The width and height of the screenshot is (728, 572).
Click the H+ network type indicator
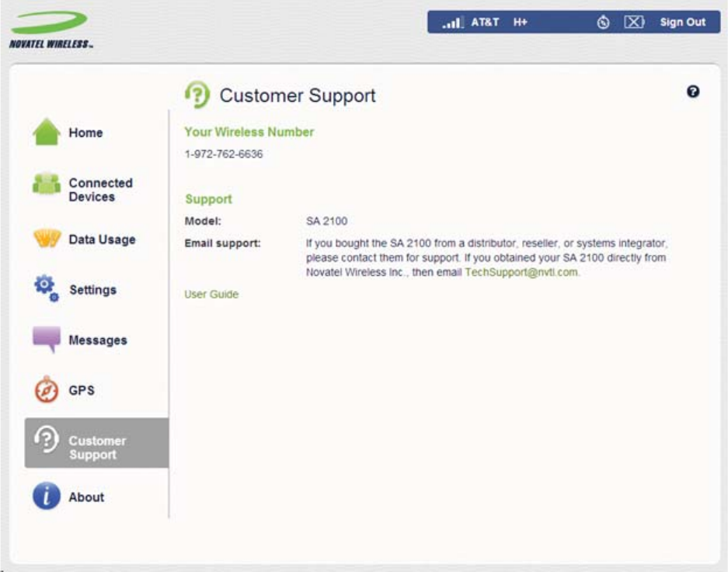(x=520, y=22)
